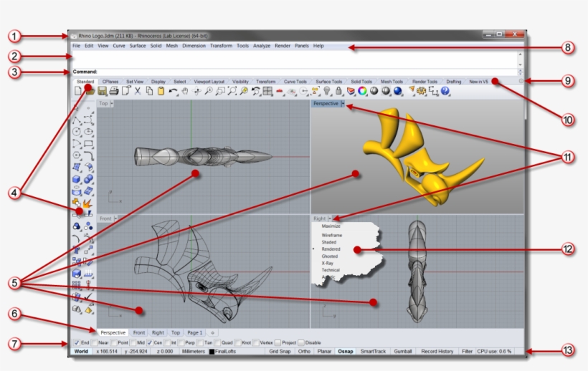
Task: Open the Surface menu
Action: click(138, 46)
